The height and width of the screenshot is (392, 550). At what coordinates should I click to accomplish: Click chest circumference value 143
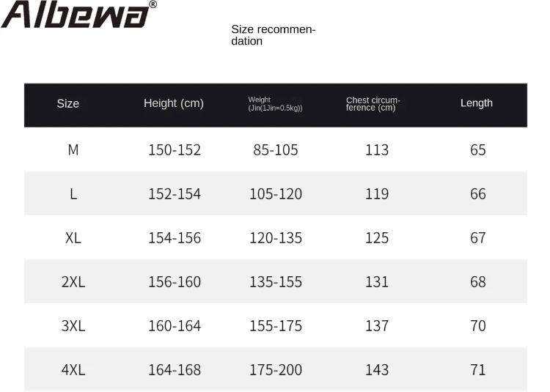click(377, 370)
